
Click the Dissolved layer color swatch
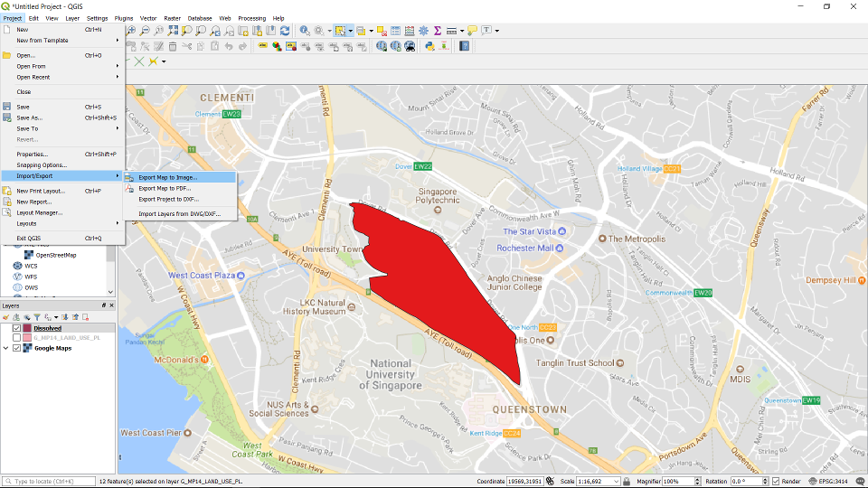(x=28, y=328)
